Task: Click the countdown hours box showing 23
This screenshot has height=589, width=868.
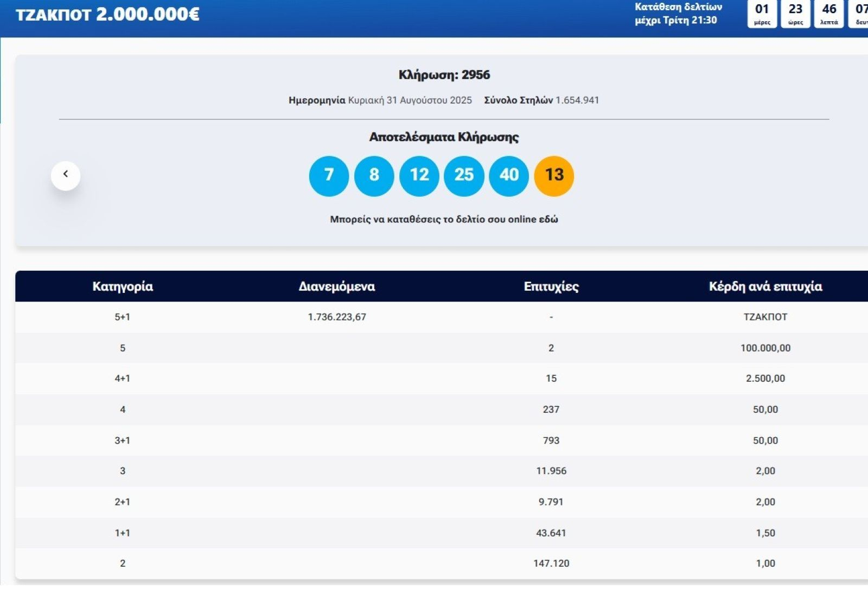Action: (795, 14)
